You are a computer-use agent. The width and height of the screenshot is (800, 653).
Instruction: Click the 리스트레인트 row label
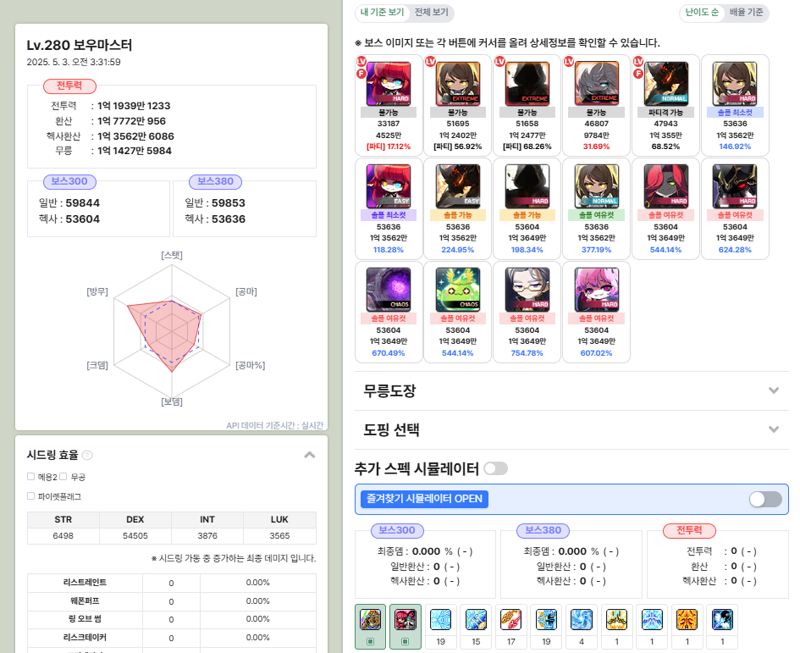pyautogui.click(x=85, y=582)
